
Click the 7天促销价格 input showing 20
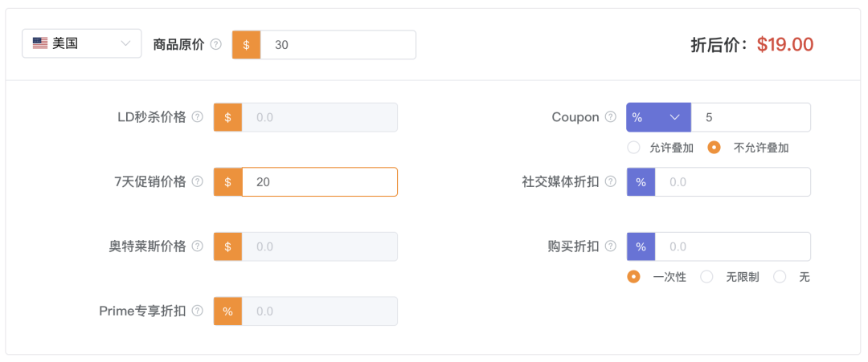319,182
